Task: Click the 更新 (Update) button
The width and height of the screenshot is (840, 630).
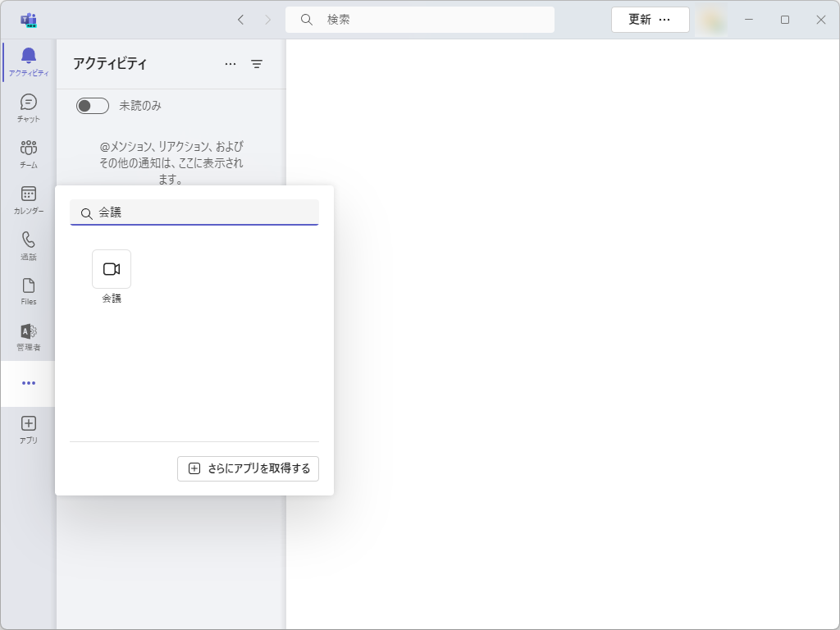Action: pos(640,19)
